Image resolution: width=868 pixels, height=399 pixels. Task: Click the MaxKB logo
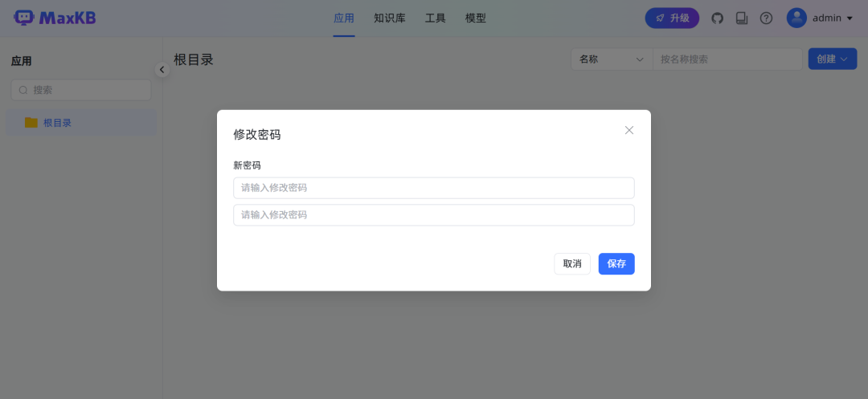point(55,18)
